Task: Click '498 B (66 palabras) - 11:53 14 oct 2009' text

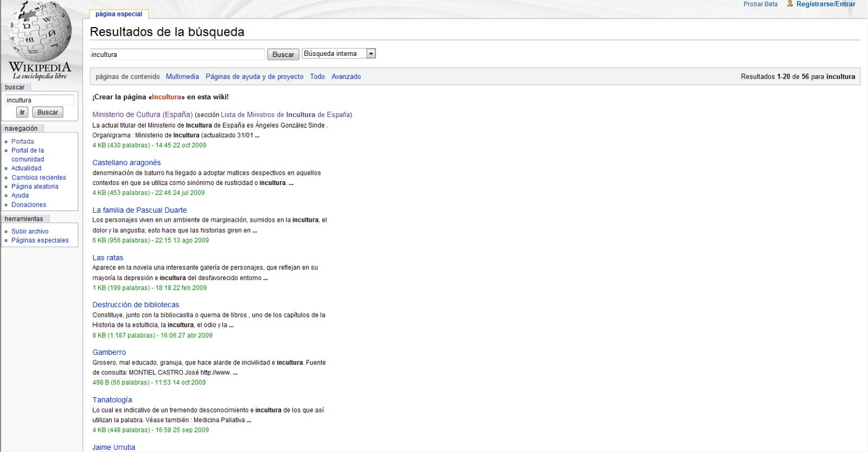Action: 149,383
